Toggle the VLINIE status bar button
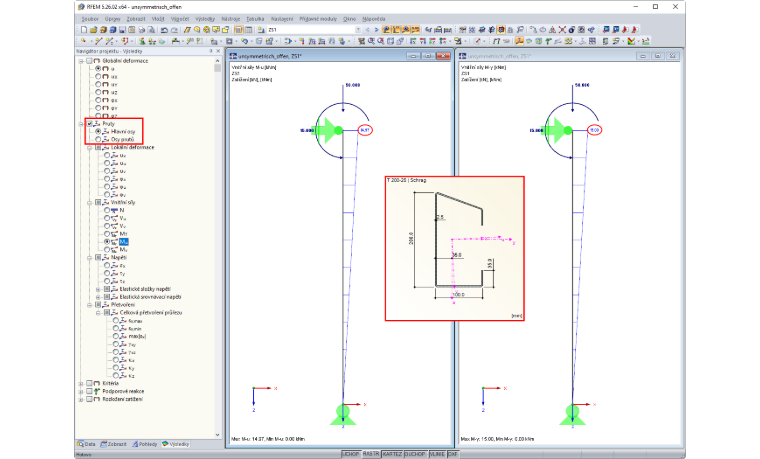The height and width of the screenshot is (459, 760). click(437, 454)
